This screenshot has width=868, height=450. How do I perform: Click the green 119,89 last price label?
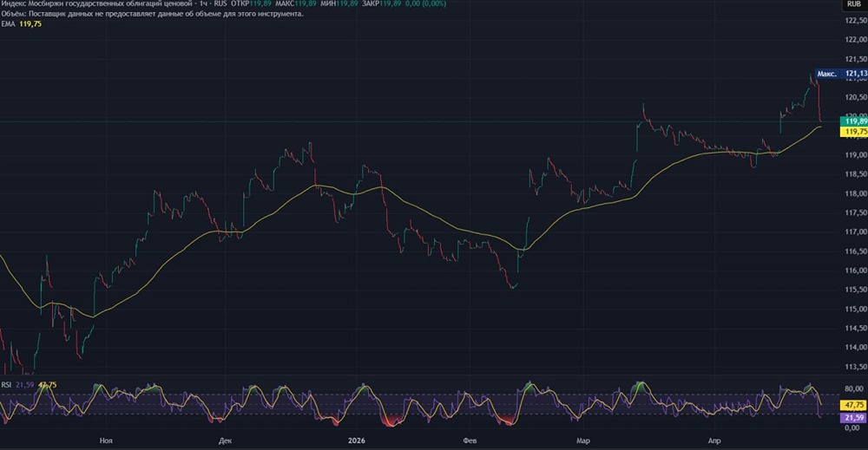(855, 122)
